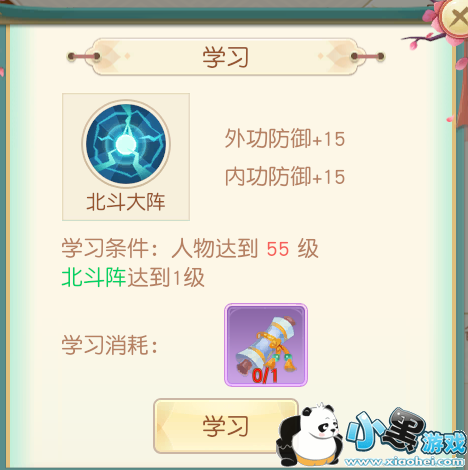Click the www.xiaohei.com watermark link
Image resolution: width=468 pixels, height=470 pixels.
pos(404,462)
